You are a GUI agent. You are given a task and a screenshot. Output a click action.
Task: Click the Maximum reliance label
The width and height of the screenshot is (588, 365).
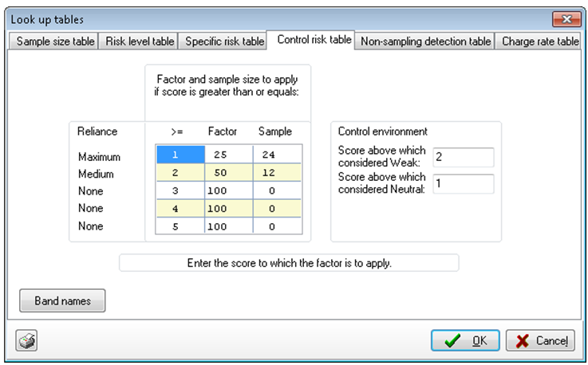point(99,157)
